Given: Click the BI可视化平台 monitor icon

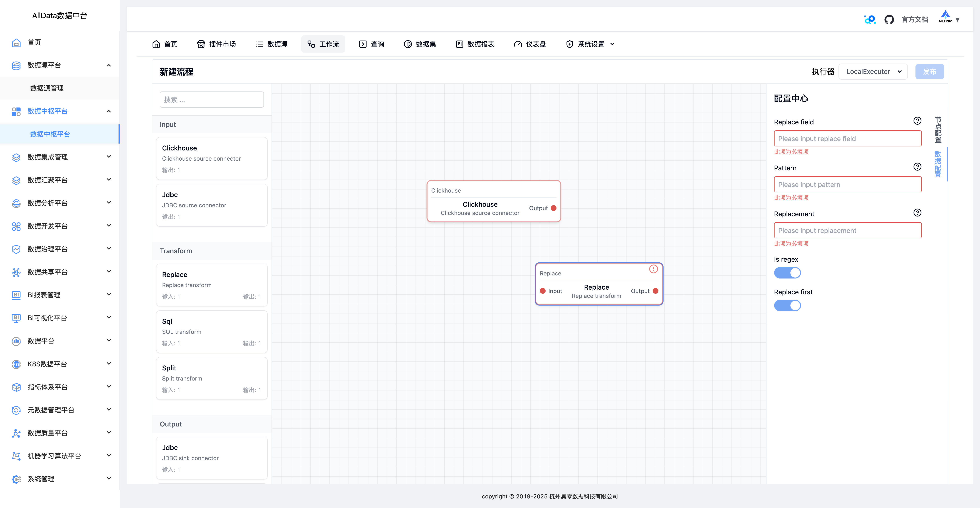Looking at the screenshot, I should 16,318.
